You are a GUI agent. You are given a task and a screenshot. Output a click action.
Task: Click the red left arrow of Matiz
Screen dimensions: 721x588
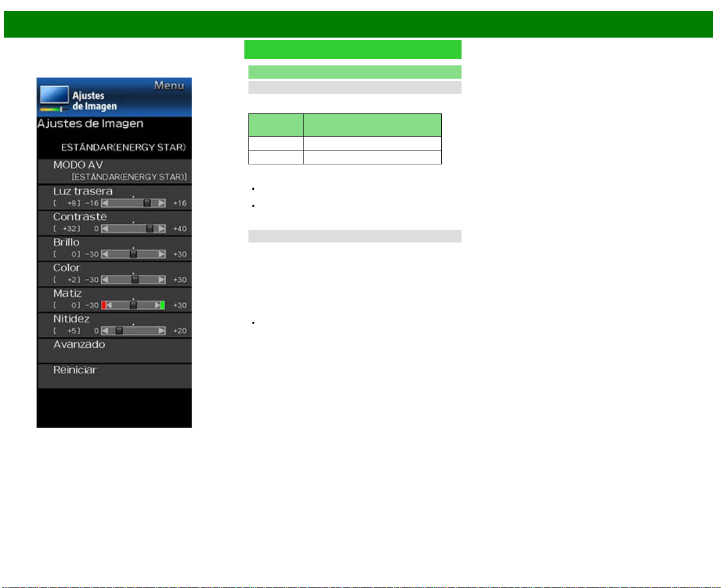[x=107, y=305]
